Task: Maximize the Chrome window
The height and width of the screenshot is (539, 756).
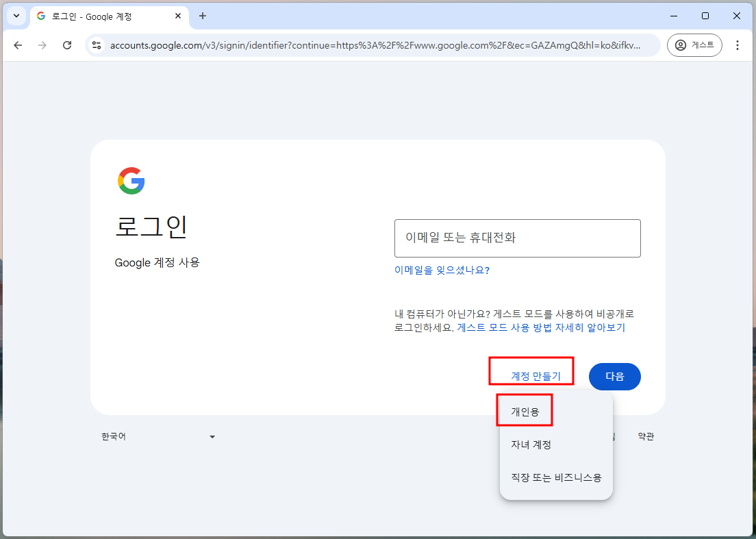Action: [705, 16]
